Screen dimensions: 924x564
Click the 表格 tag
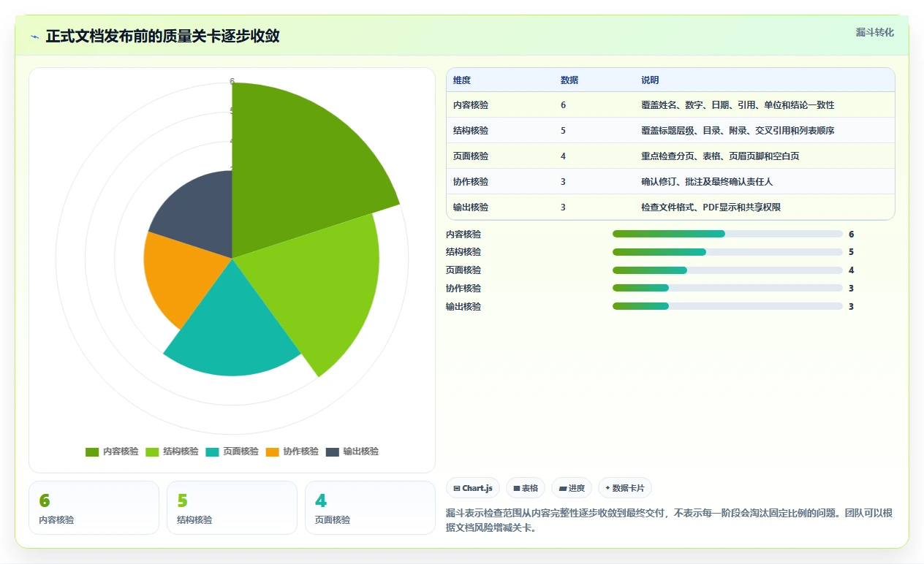tap(526, 488)
